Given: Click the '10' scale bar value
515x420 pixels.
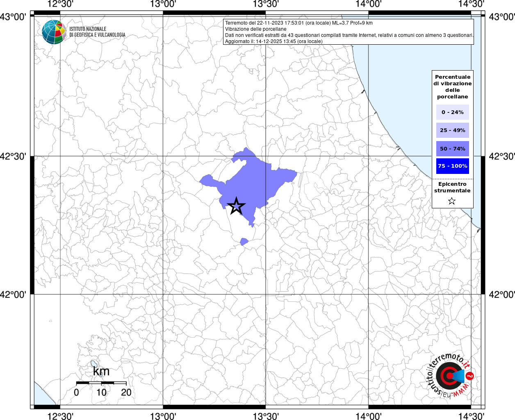Looking at the screenshot, I should click(101, 392).
